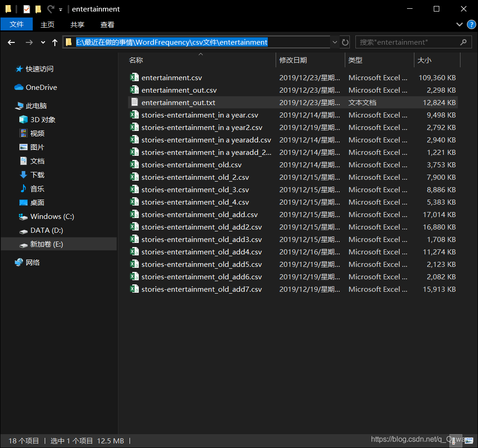Click the address bar path field

coord(196,42)
